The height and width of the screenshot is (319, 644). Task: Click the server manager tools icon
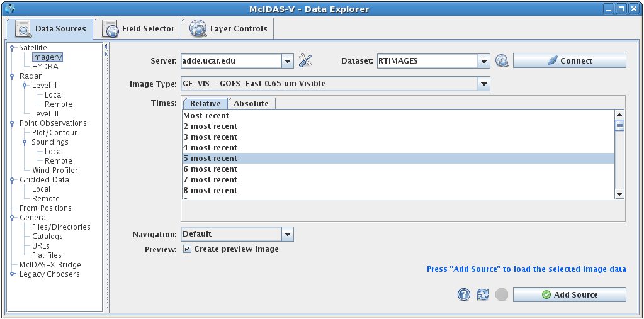[305, 61]
